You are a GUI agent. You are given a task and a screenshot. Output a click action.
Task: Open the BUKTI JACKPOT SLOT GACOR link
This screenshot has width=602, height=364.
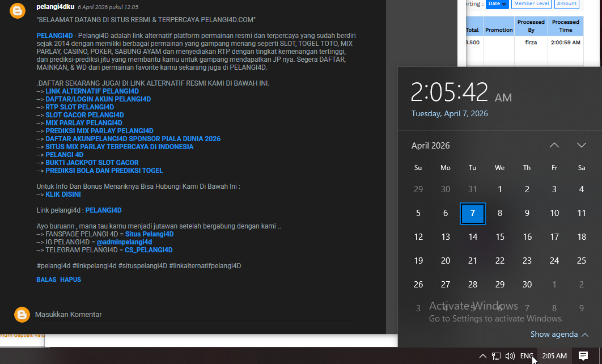click(x=92, y=163)
